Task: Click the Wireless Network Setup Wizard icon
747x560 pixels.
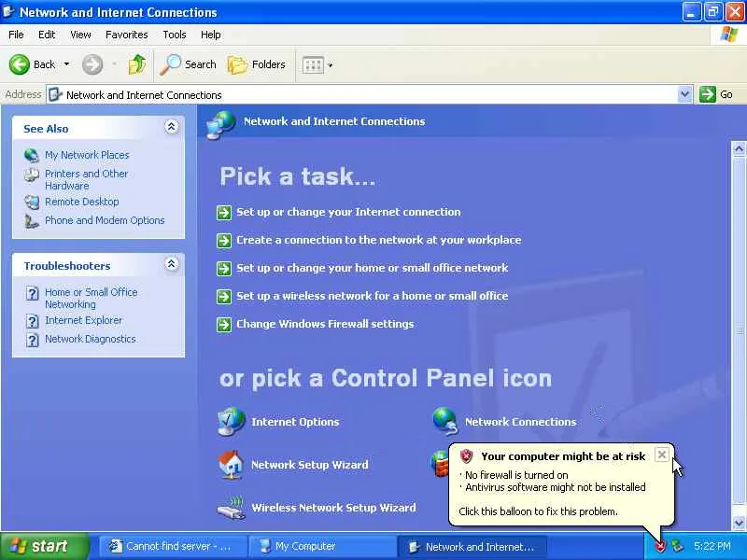Action: (x=231, y=508)
